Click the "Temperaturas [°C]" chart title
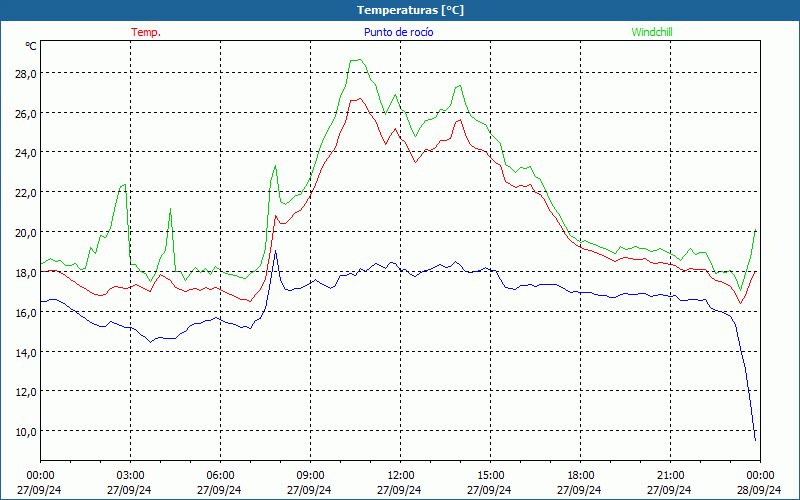This screenshot has width=800, height=500. coord(410,10)
